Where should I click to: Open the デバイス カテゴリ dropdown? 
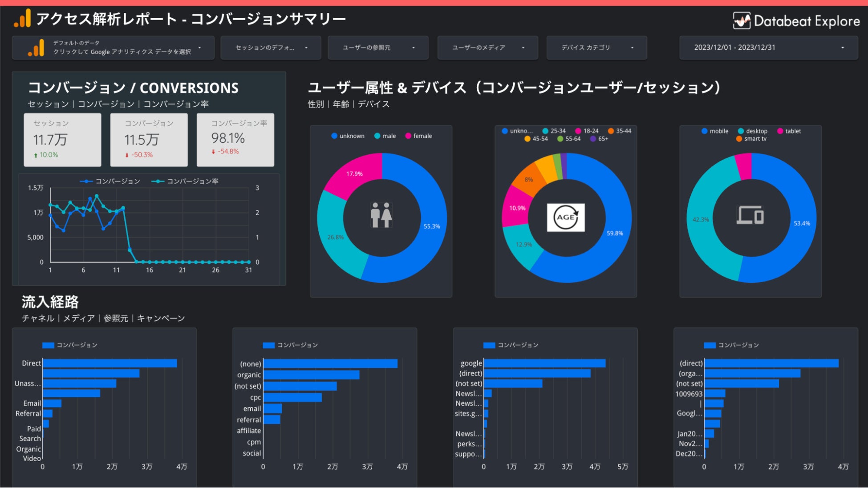[x=596, y=48]
